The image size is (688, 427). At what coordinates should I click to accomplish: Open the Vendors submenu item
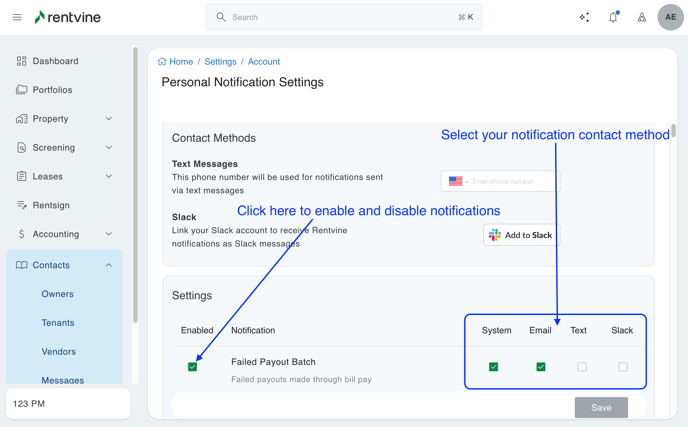pos(59,352)
